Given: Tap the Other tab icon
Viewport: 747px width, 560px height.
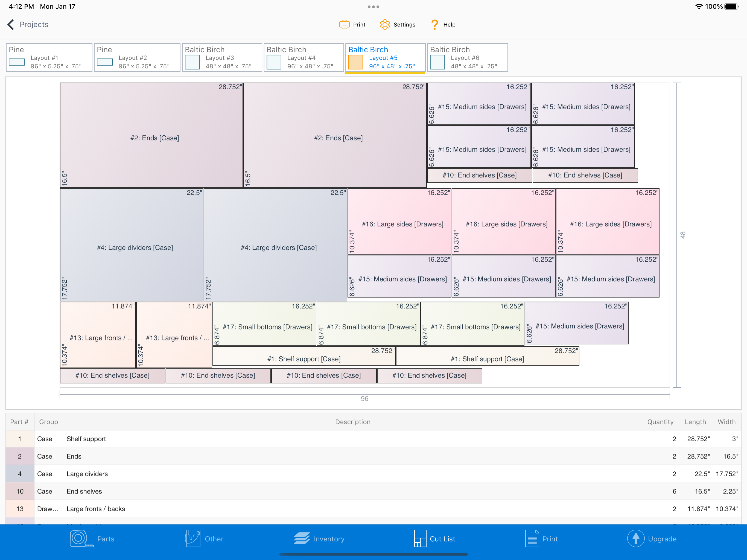Looking at the screenshot, I should point(193,538).
